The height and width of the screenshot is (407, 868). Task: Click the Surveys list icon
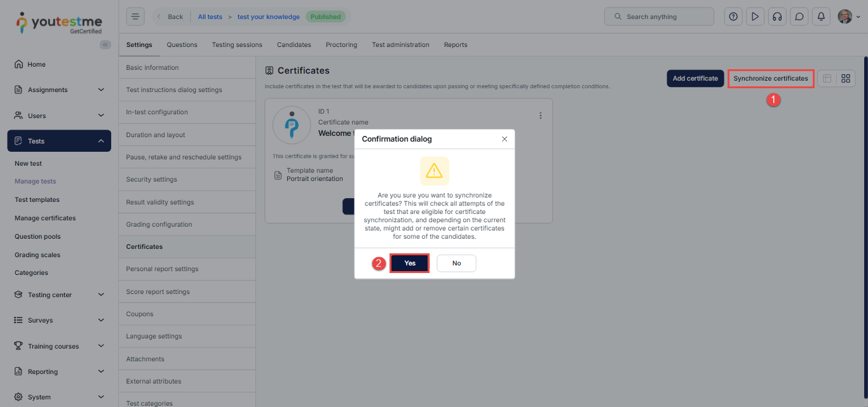coord(18,320)
